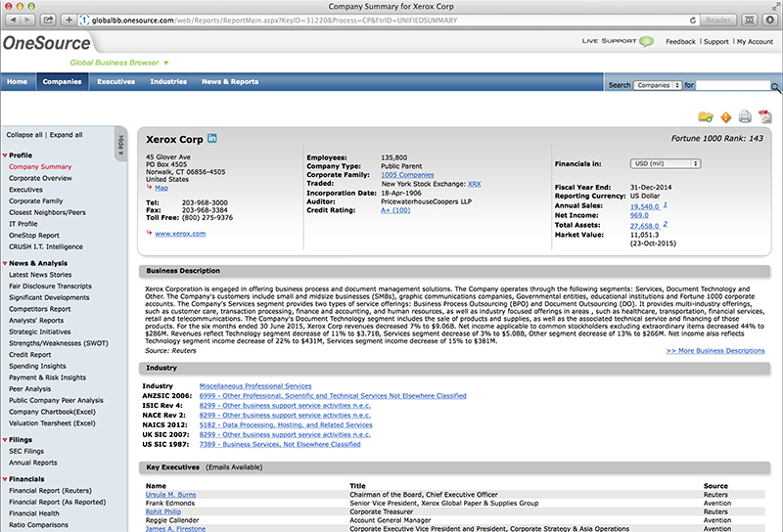Select Closest Neighbors/Peers in sidebar
This screenshot has width=783, height=532.
coord(47,212)
